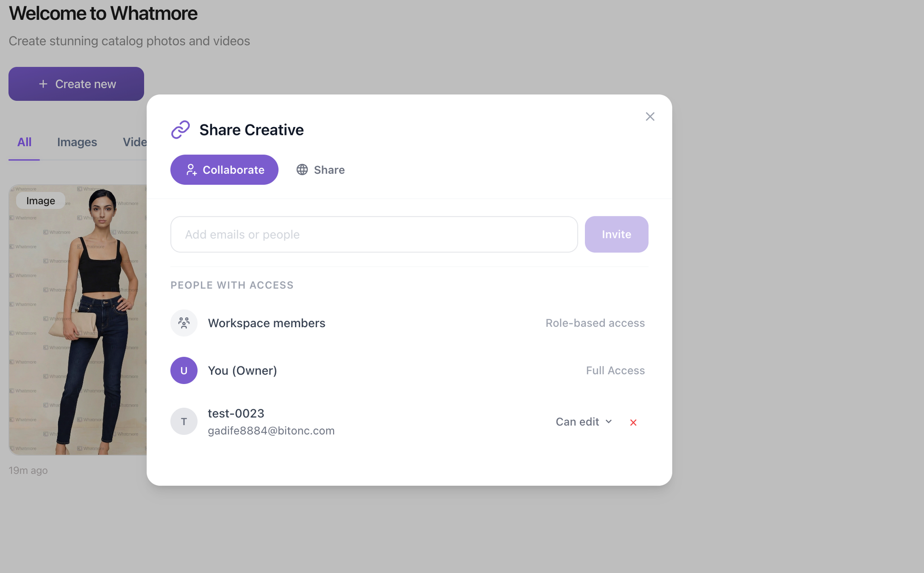Click the gadife8884@bitonc.com email text

pyautogui.click(x=271, y=431)
